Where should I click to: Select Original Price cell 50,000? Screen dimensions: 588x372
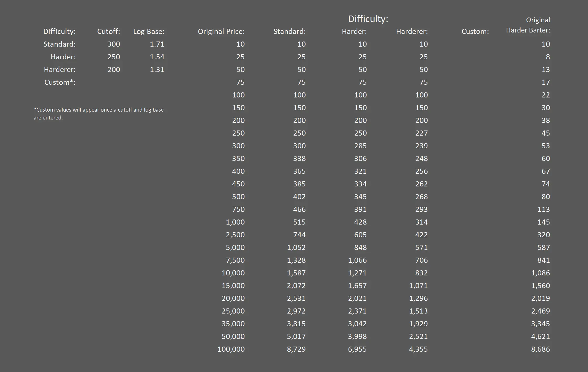[x=233, y=336]
